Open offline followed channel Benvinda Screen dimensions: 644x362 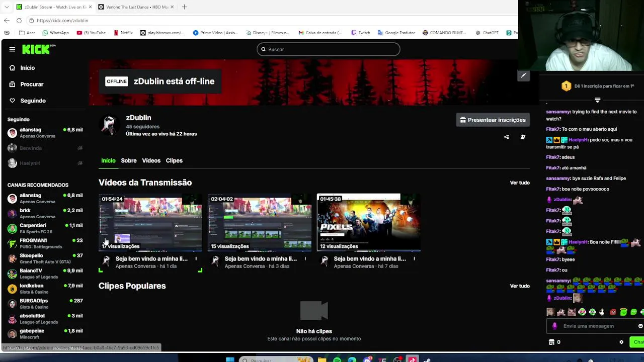[x=45, y=148]
